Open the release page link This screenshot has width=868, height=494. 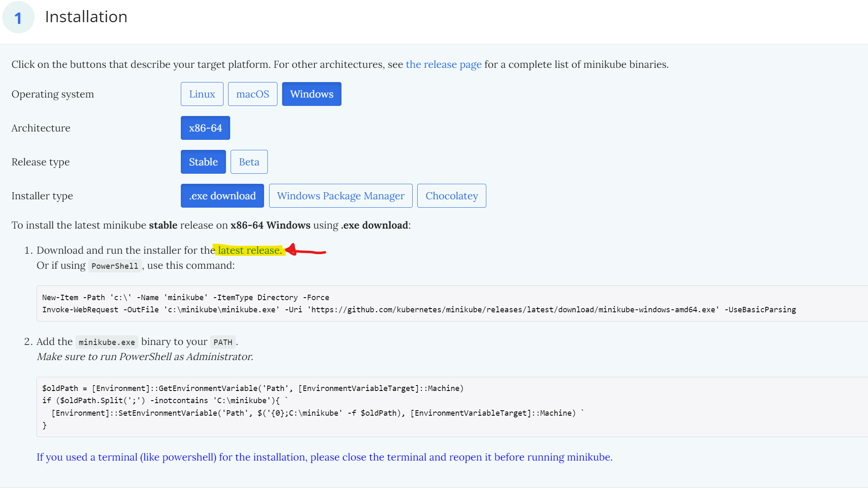[x=443, y=64]
